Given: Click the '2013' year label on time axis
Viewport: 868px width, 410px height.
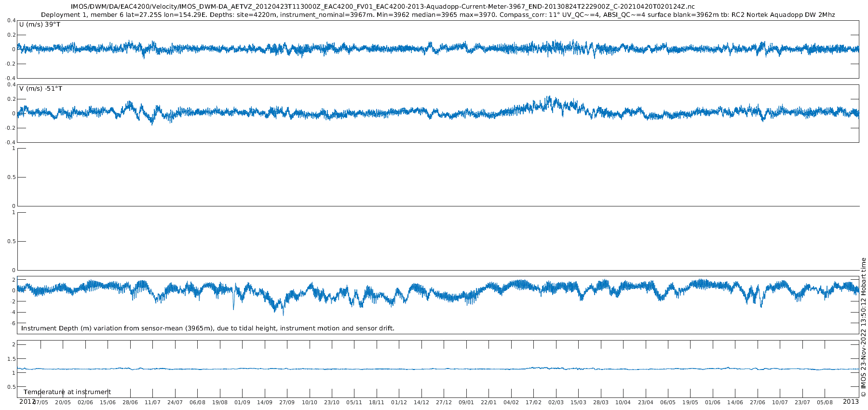Looking at the screenshot, I should (851, 401).
